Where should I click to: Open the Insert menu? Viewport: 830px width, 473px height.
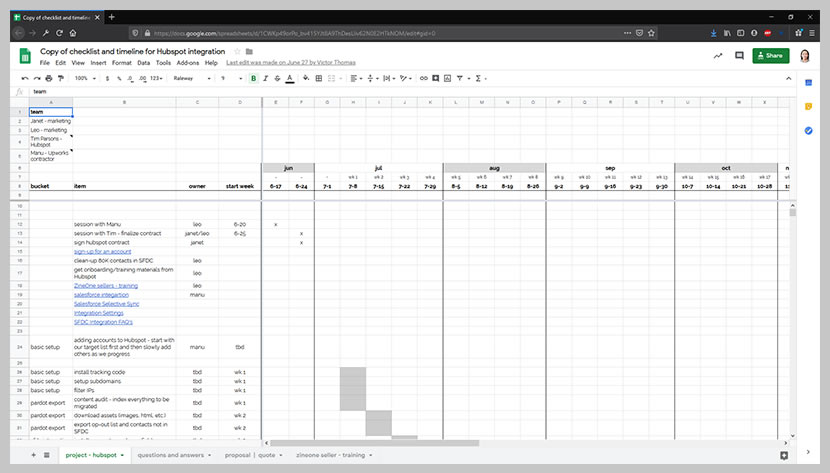(98, 62)
